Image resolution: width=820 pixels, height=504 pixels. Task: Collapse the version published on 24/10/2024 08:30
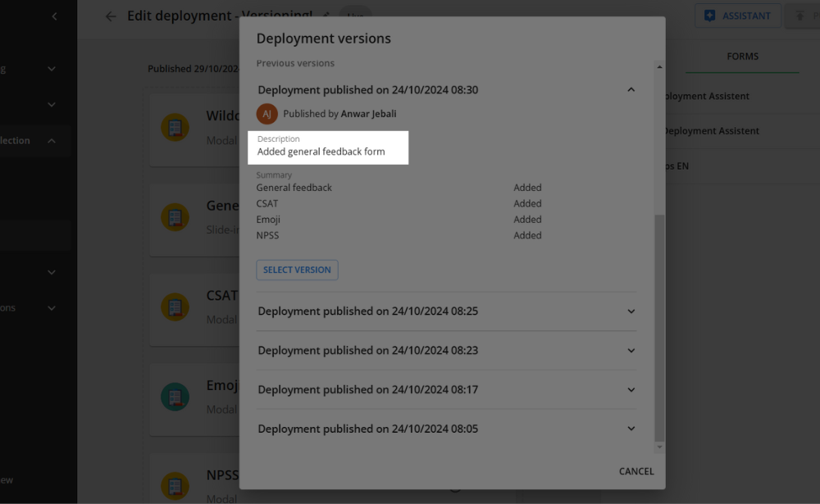pyautogui.click(x=631, y=89)
